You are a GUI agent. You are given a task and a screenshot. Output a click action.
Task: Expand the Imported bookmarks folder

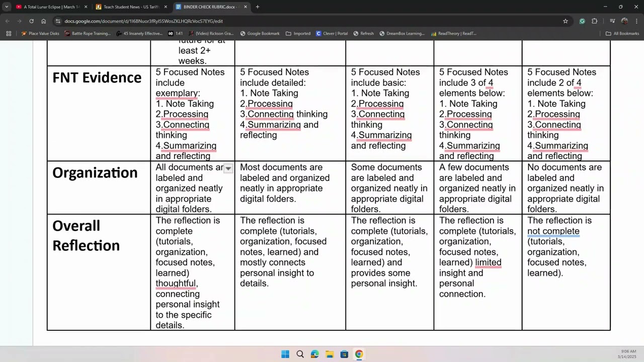pos(298,34)
